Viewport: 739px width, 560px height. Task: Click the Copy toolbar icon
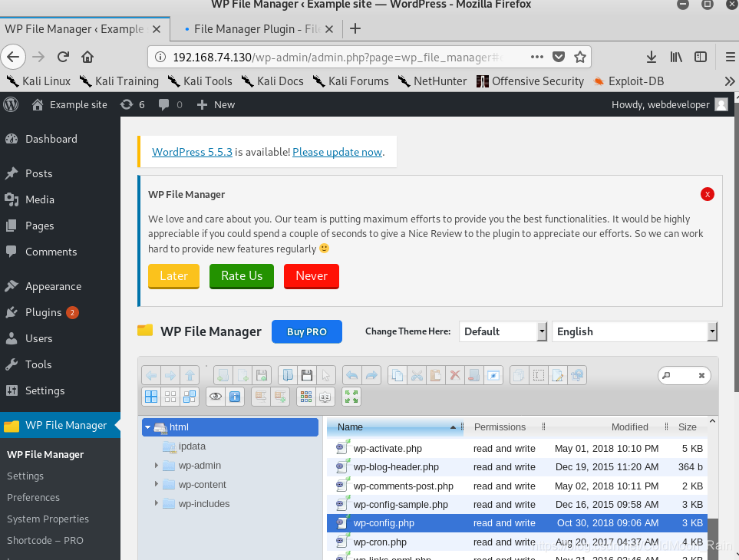click(398, 375)
